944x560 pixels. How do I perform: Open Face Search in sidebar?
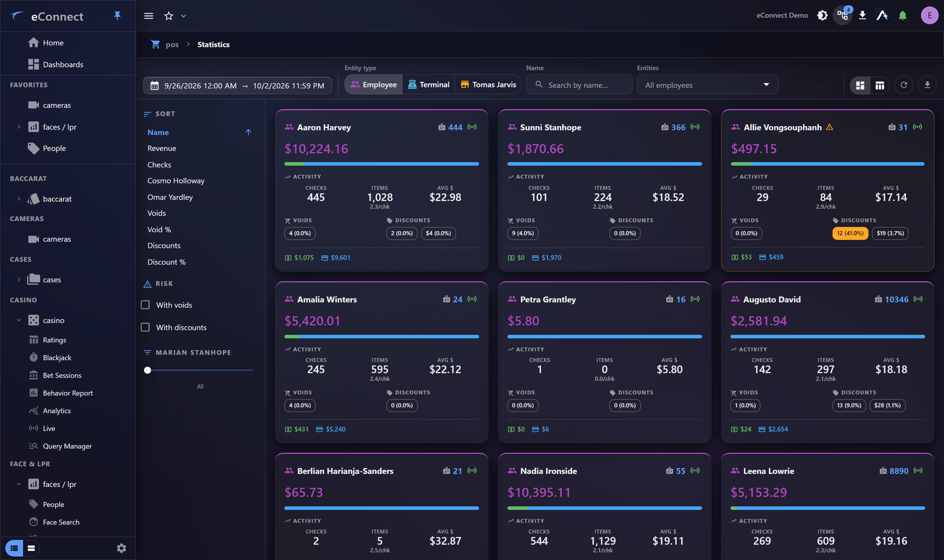(x=61, y=522)
